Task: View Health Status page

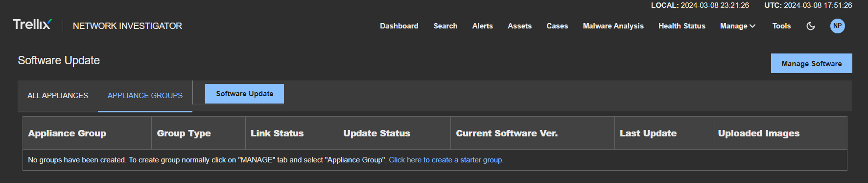Action: 682,26
